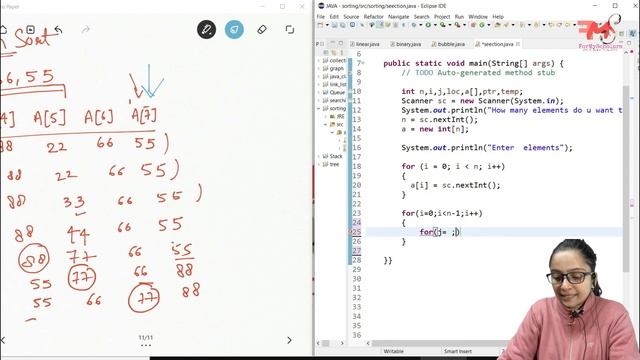Image resolution: width=640 pixels, height=360 pixels.
Task: Open the Search menu in Eclipse
Action: pos(421,17)
